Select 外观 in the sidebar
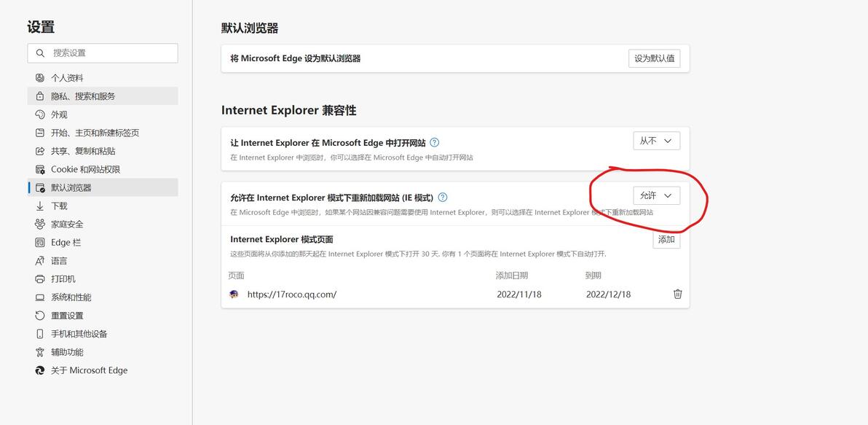The height and width of the screenshot is (425, 868). (103, 114)
